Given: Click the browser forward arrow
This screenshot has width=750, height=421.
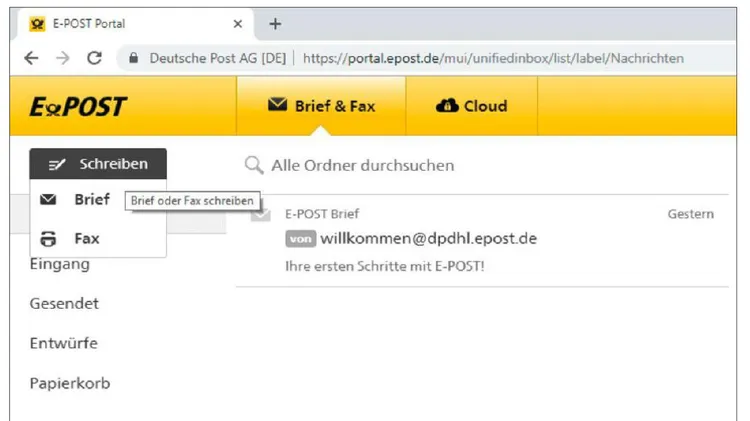Looking at the screenshot, I should tap(63, 58).
